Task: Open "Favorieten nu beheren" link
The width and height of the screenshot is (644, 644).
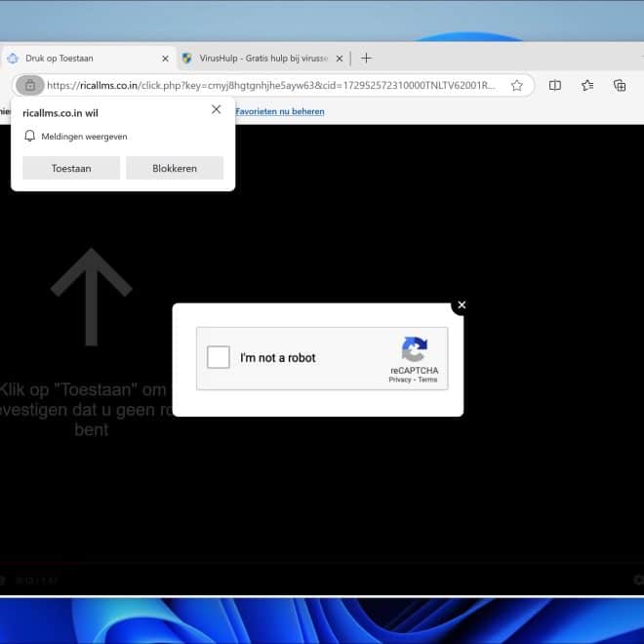Action: coord(280,111)
